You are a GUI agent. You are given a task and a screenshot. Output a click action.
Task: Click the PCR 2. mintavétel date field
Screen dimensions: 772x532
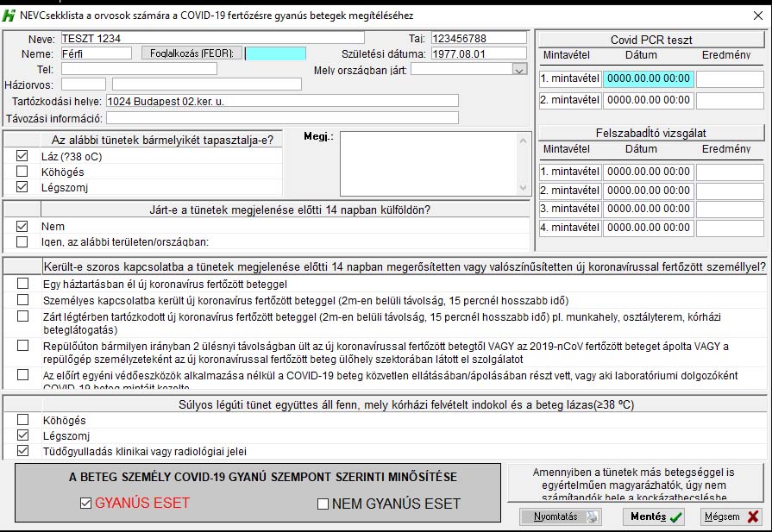pos(649,100)
